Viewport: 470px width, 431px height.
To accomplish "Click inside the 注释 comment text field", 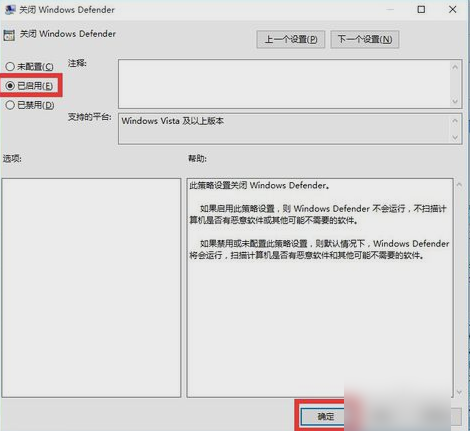I will 284,84.
